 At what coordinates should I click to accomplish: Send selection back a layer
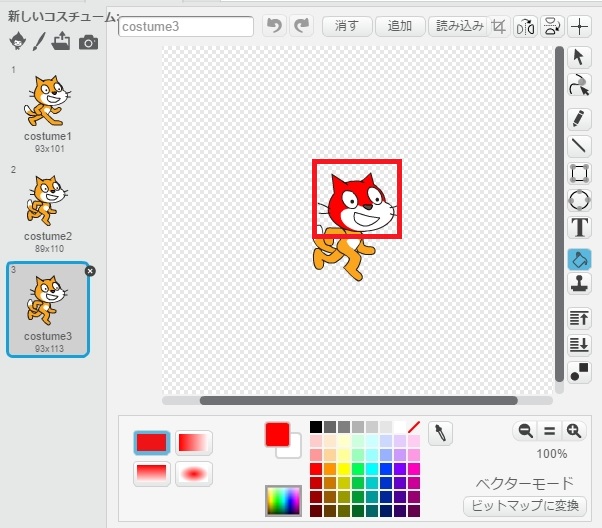coord(579,344)
